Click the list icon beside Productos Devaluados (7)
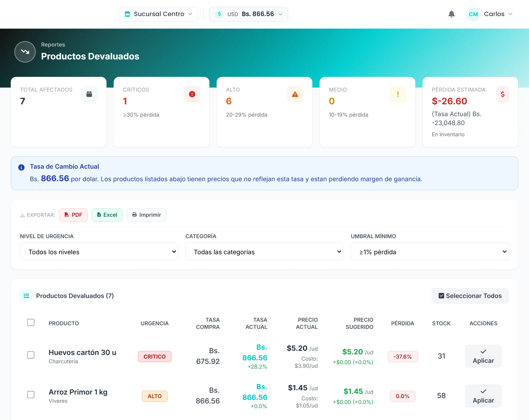 pos(26,296)
